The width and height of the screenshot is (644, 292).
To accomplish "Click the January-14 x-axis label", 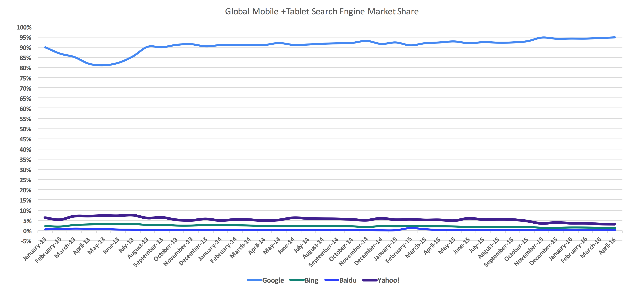I will [210, 249].
